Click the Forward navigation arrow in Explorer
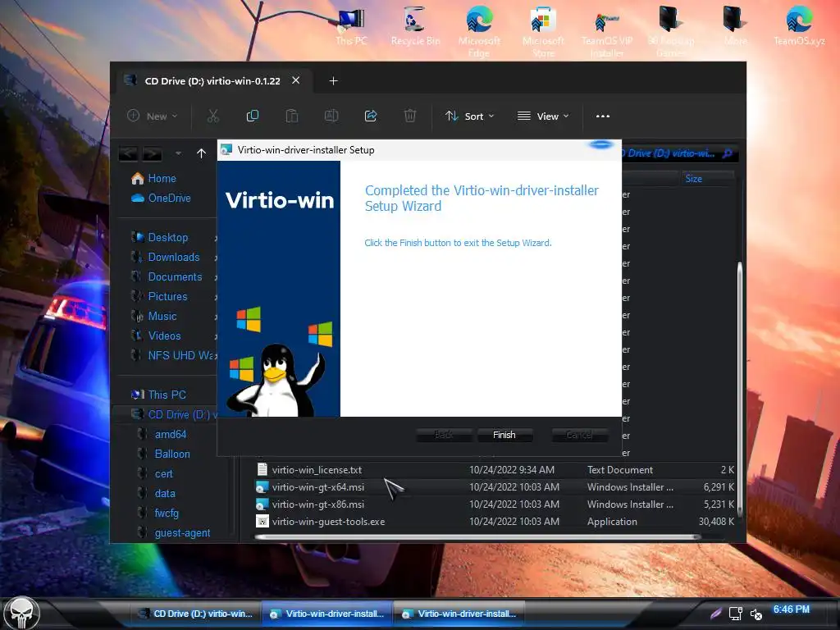The width and height of the screenshot is (840, 630). tap(152, 153)
